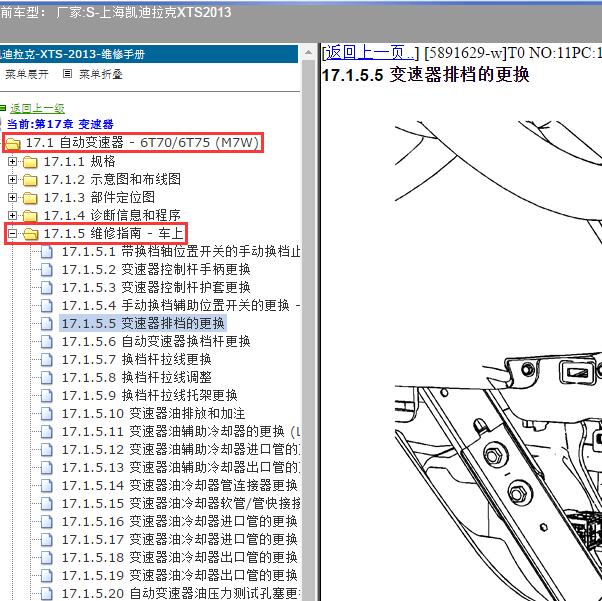Click 菜单展开 to expand the menu

[x=26, y=74]
